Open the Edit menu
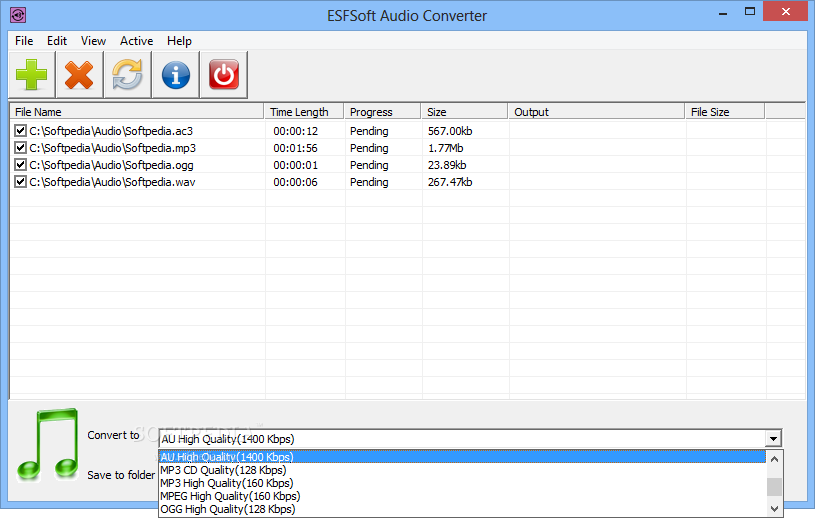Screen dimensions: 815x518 [x=57, y=41]
